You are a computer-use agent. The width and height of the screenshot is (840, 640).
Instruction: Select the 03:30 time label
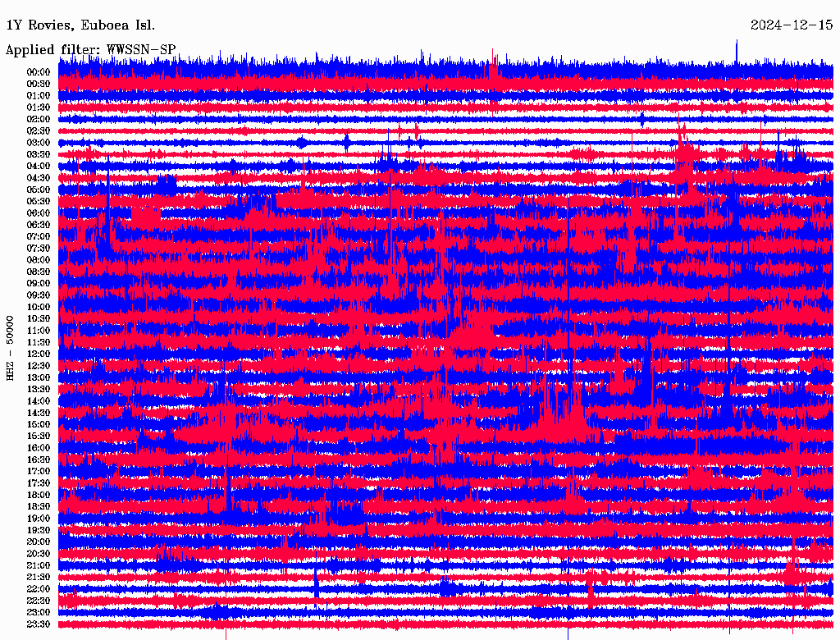coord(39,154)
